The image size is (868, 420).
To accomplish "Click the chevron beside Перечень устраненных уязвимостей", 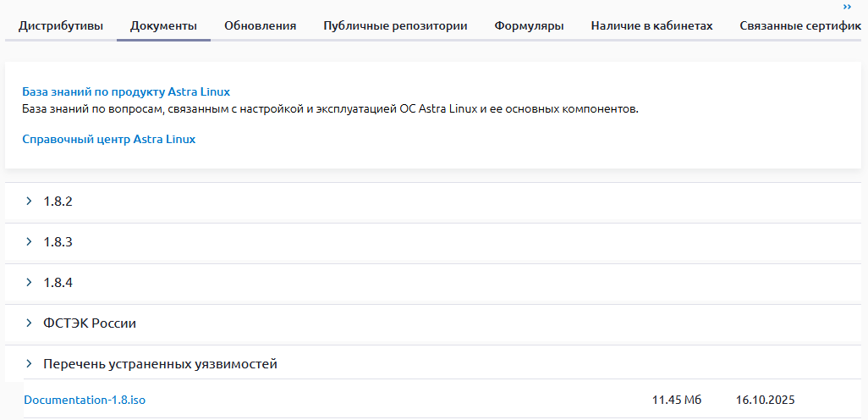I will pyautogui.click(x=29, y=364).
